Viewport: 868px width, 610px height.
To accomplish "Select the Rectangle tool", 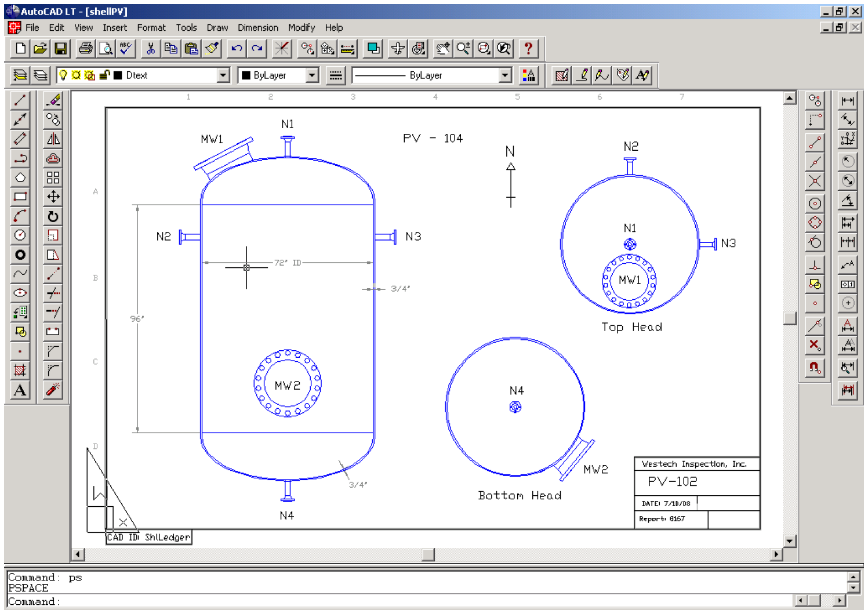I will [20, 197].
